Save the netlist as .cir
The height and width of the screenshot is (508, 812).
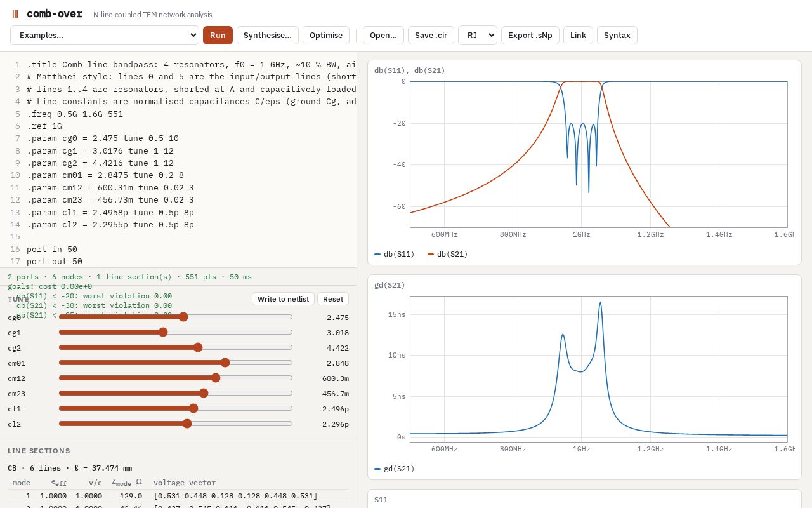pyautogui.click(x=431, y=36)
